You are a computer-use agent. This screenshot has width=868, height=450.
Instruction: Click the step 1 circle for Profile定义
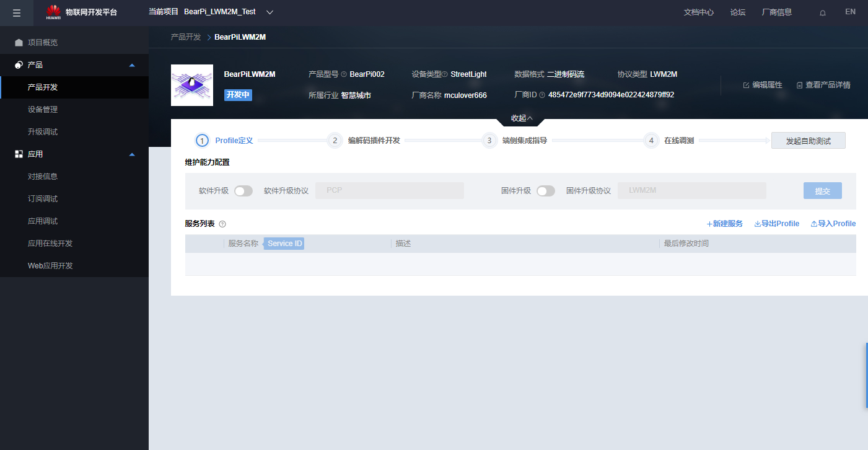pos(202,141)
